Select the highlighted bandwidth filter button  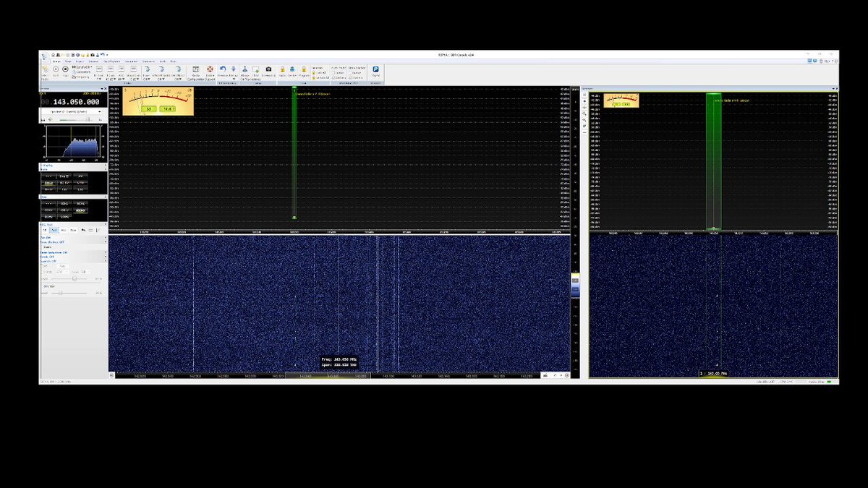point(81,210)
